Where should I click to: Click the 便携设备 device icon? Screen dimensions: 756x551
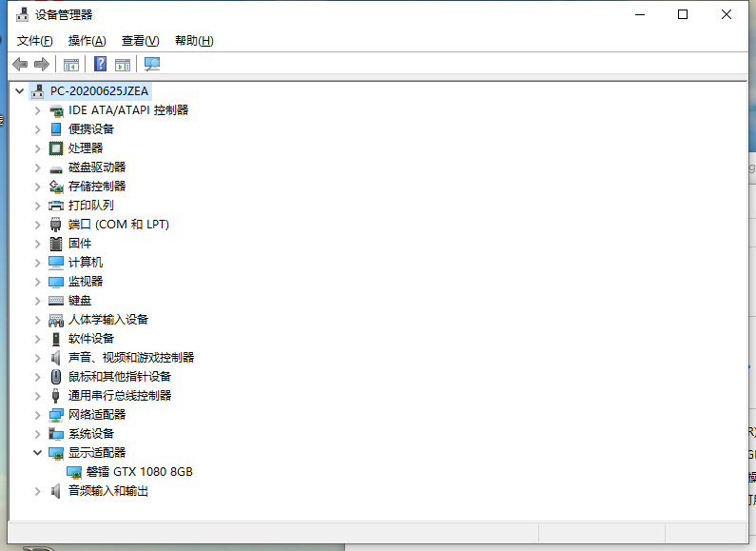(56, 129)
